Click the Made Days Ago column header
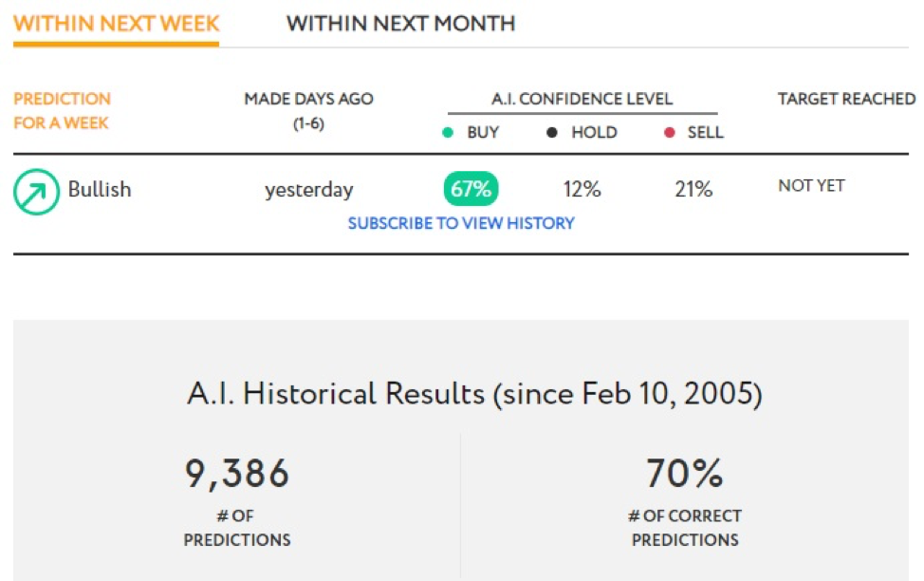 [308, 111]
